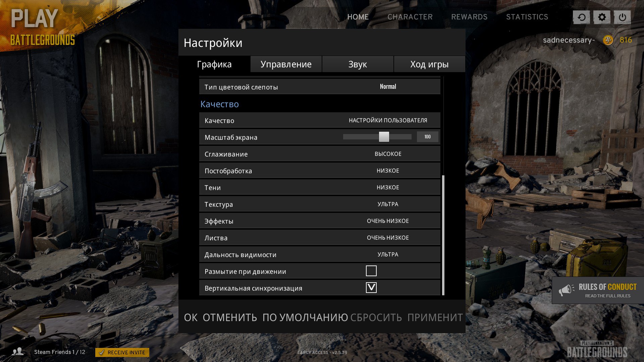Click the power exit icon

[622, 17]
